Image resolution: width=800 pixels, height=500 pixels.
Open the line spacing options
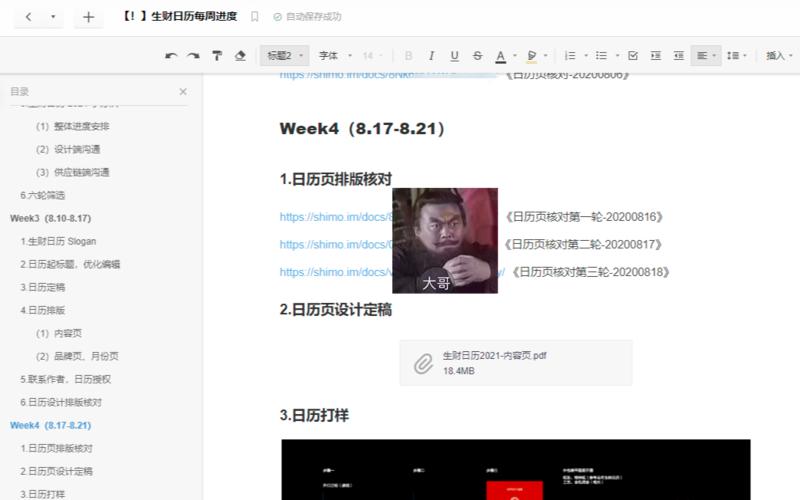click(x=736, y=56)
